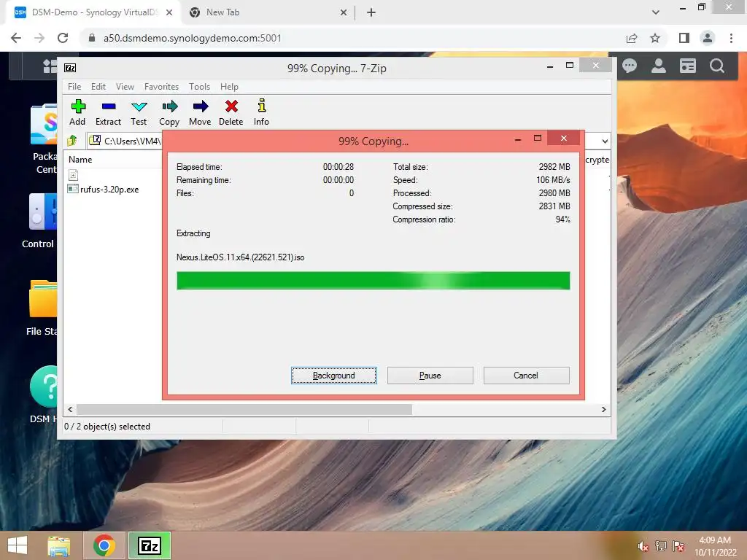Click the Chrome taskbar icon
747x560 pixels.
point(104,545)
